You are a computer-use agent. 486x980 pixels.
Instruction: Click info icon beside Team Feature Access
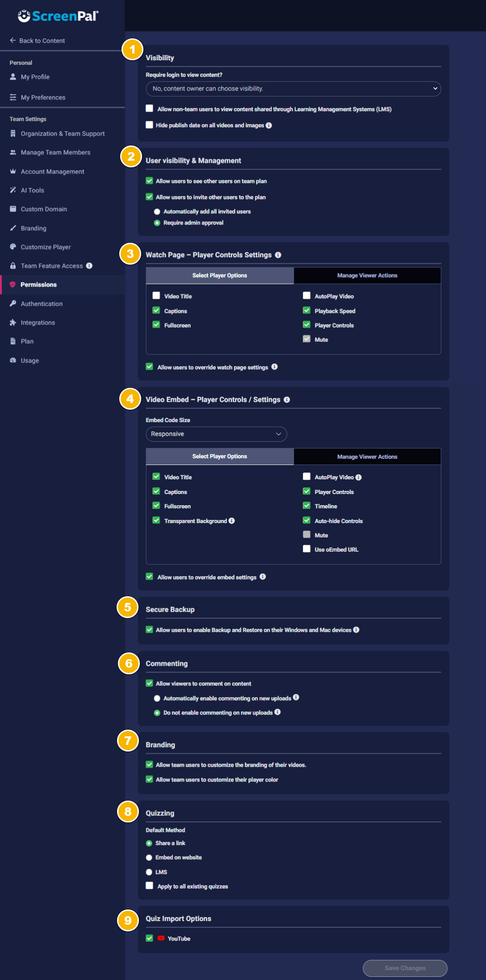tap(89, 266)
